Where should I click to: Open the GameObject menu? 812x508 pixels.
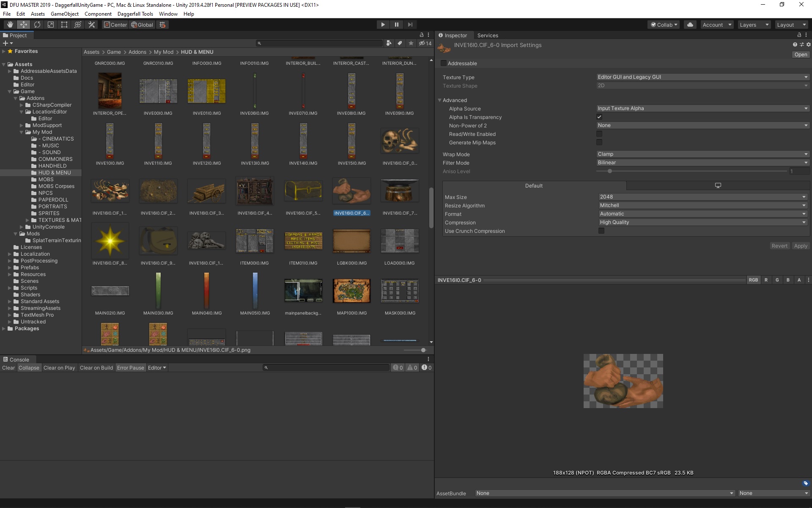click(x=65, y=14)
